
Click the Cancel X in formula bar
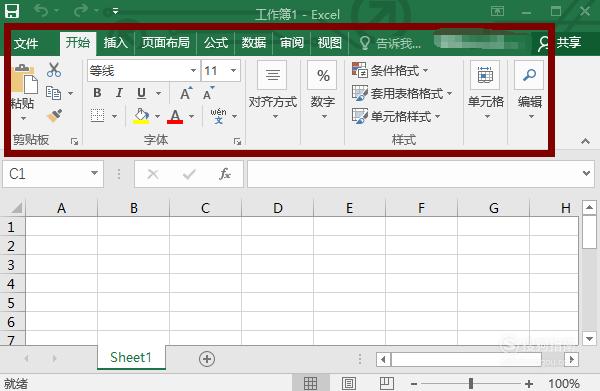(x=153, y=174)
